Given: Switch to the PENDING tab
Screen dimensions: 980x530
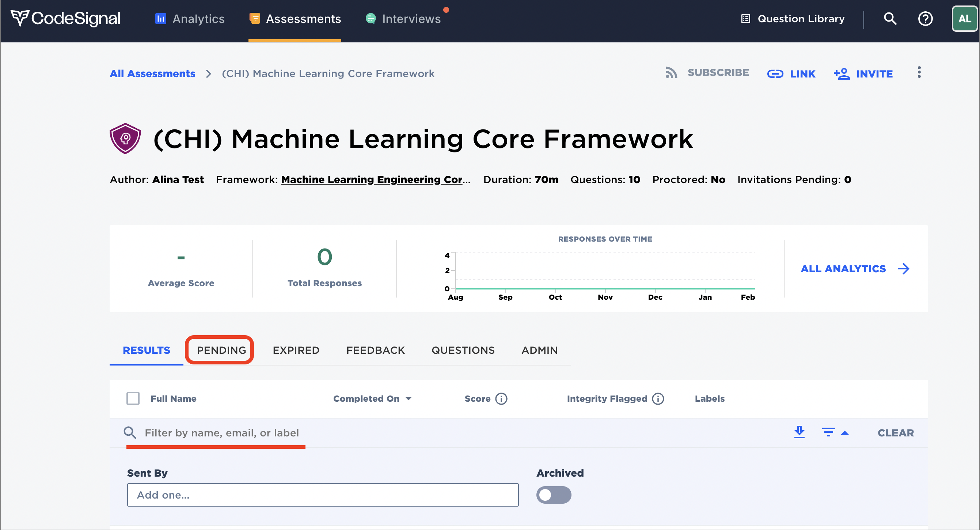Looking at the screenshot, I should point(221,350).
